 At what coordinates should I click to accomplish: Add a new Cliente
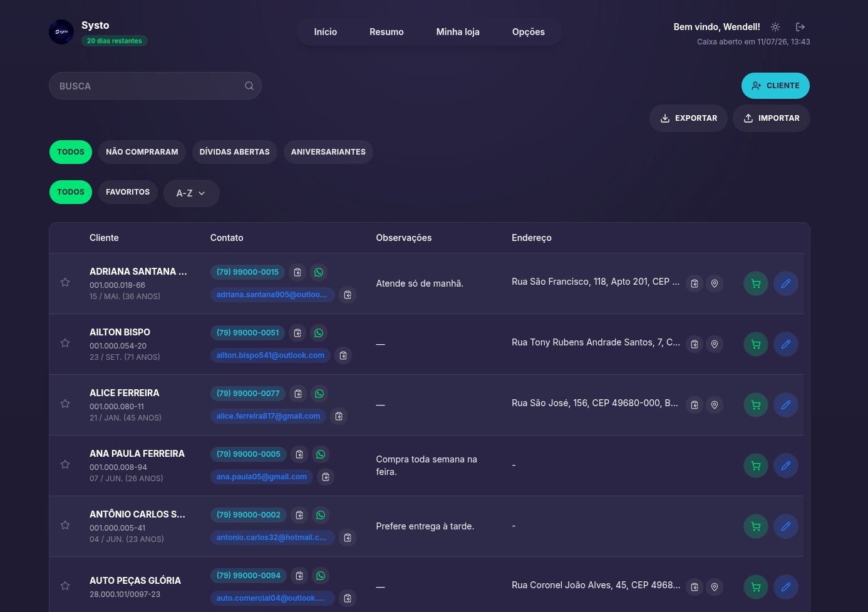[775, 86]
